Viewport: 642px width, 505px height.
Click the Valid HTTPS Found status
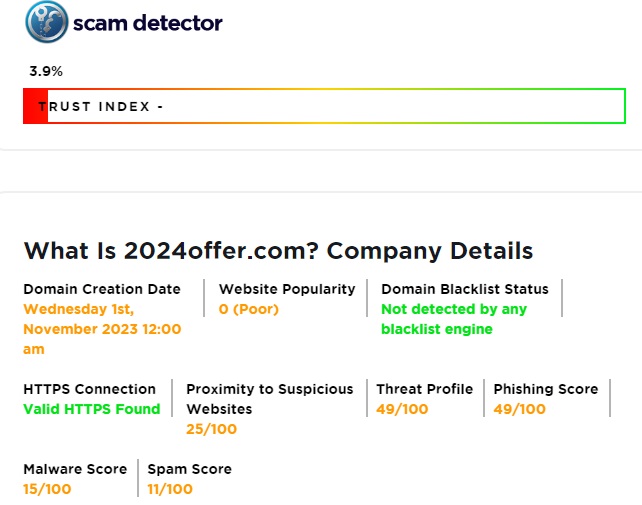tap(92, 409)
